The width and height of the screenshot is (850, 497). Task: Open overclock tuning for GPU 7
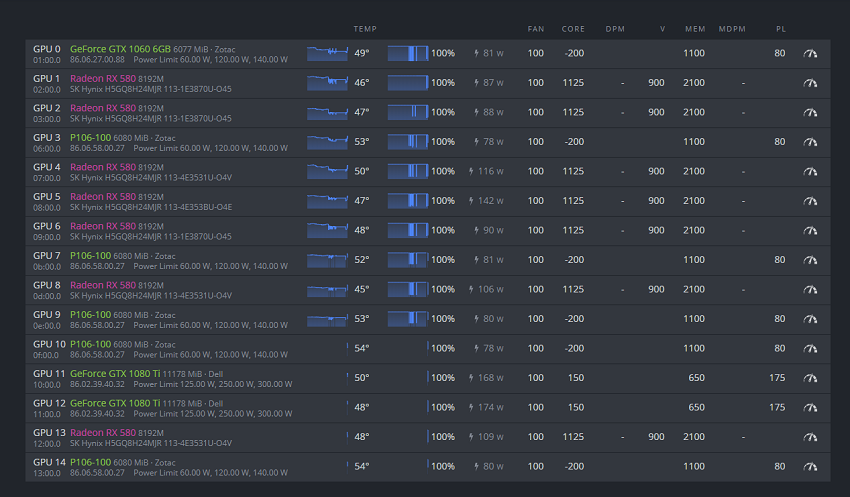click(x=810, y=260)
